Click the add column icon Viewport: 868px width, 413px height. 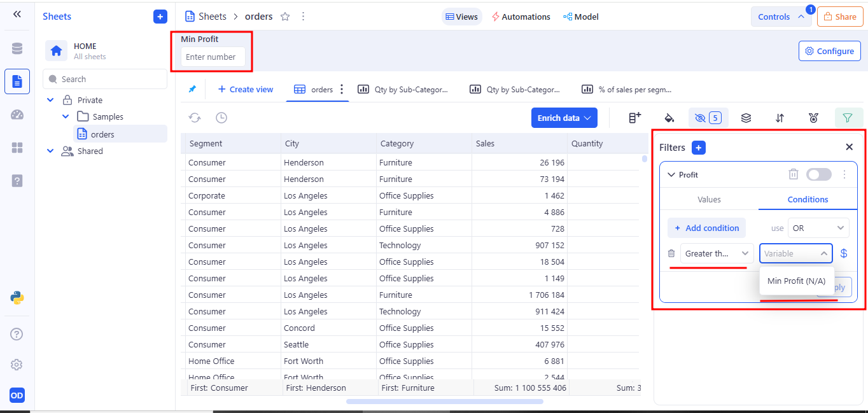click(634, 118)
